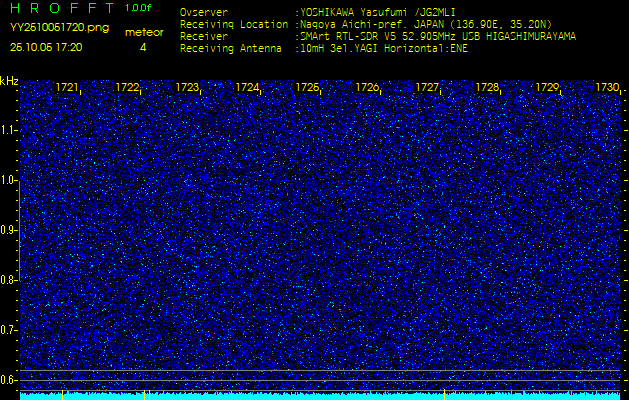Click the 1725 time label

[307, 87]
